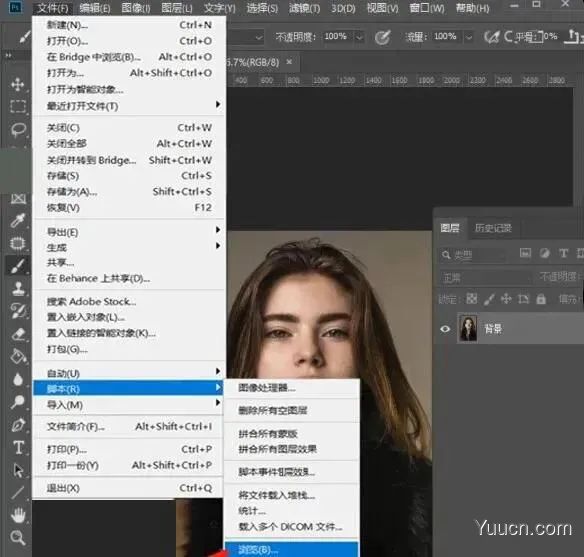
Task: Expand the 导出(E) submenu
Action: click(x=129, y=232)
